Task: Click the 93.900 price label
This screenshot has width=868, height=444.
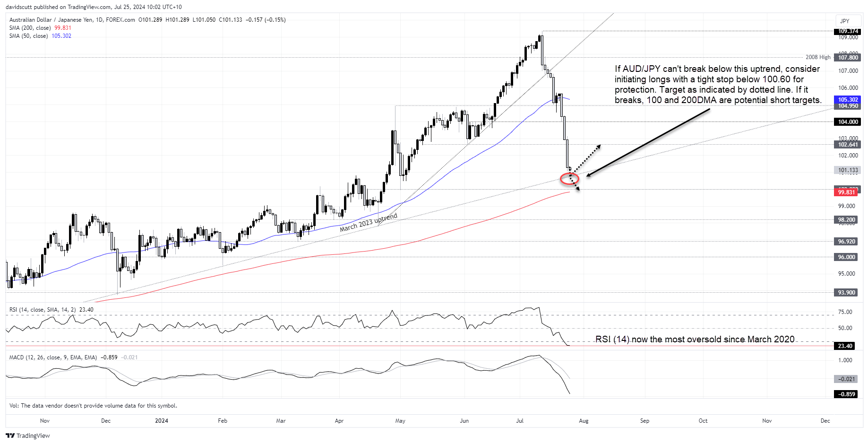Action: pyautogui.click(x=846, y=293)
